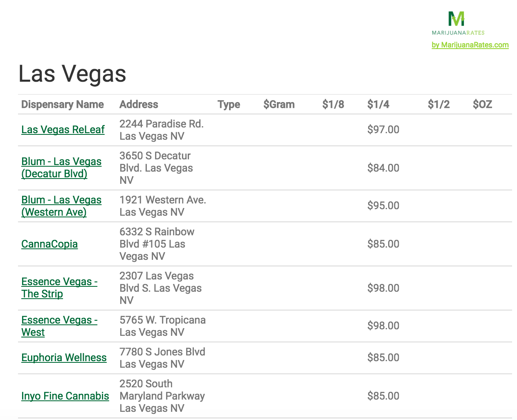517x420 pixels.
Task: Click the $Gram column header
Action: point(279,105)
